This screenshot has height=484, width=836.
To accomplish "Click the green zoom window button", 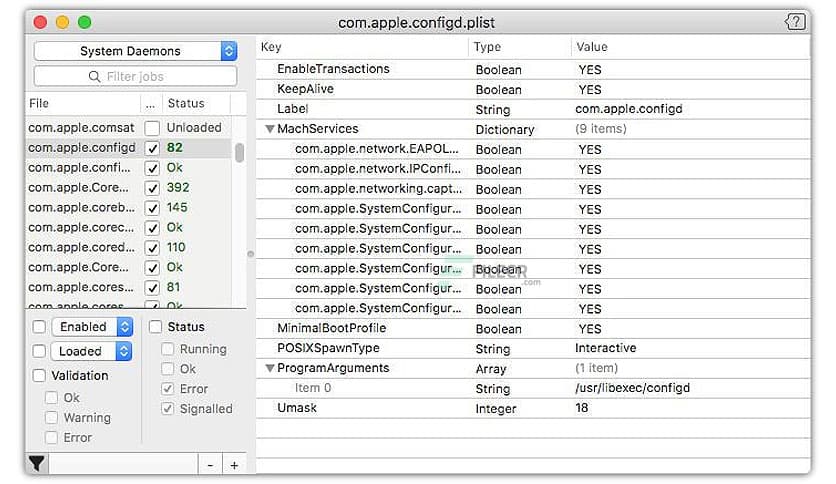I will [84, 22].
